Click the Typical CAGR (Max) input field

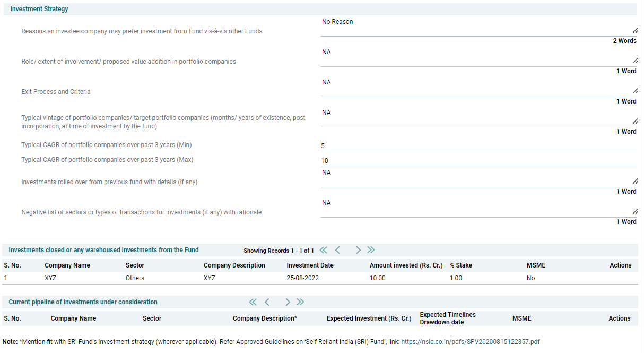[477, 161]
